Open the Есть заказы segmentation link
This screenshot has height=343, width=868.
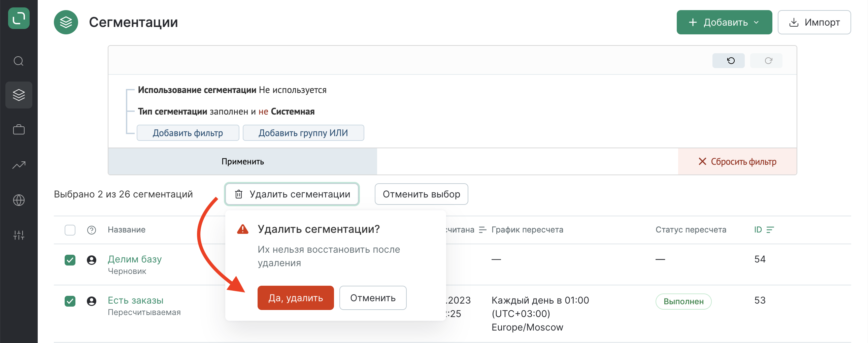click(135, 300)
